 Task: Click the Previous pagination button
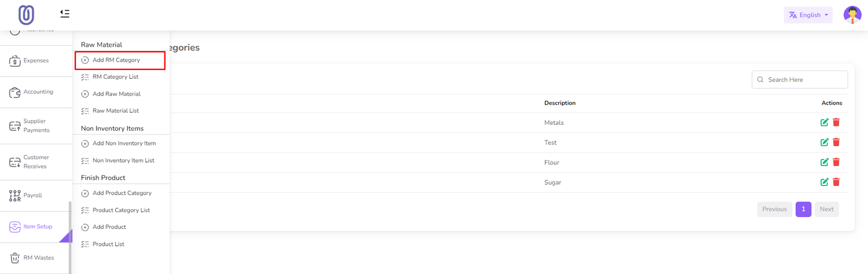click(774, 209)
